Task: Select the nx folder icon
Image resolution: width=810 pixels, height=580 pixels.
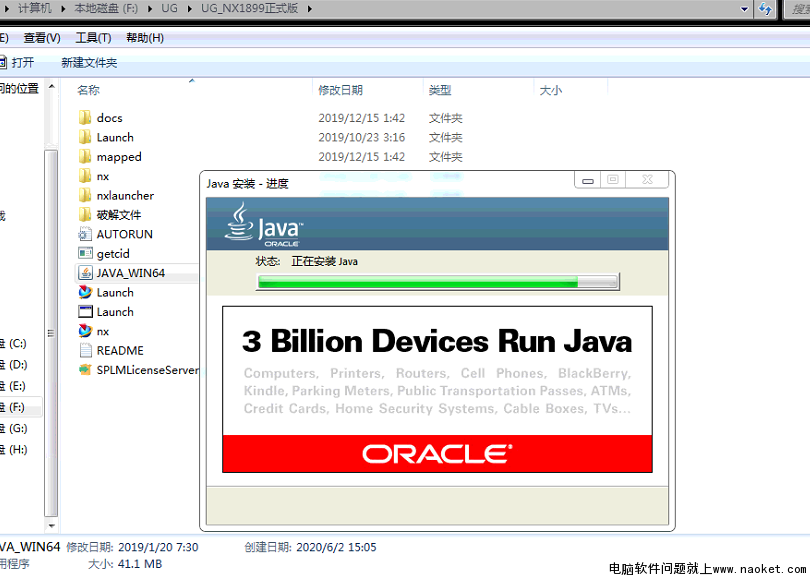Action: (85, 176)
